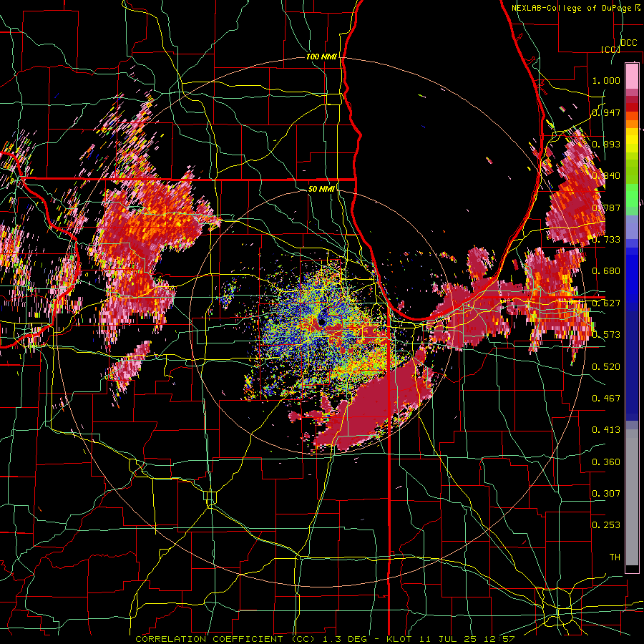
Task: Pick the light pink segment of color bar
Action: pos(632,77)
